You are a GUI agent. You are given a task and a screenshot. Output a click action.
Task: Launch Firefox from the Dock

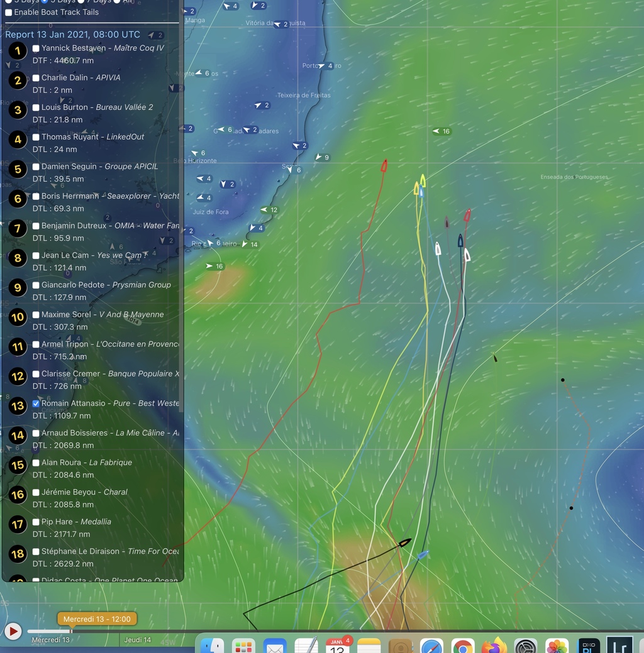coord(494,645)
